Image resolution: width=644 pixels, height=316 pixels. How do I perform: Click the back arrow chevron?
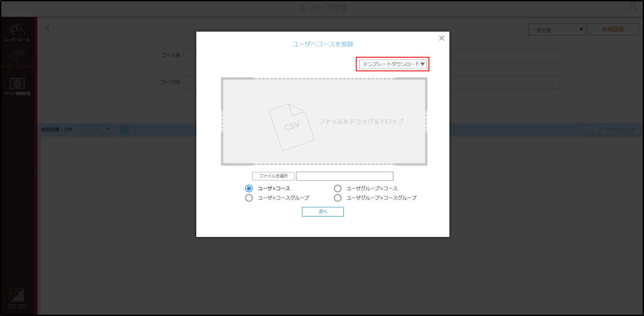point(47,29)
